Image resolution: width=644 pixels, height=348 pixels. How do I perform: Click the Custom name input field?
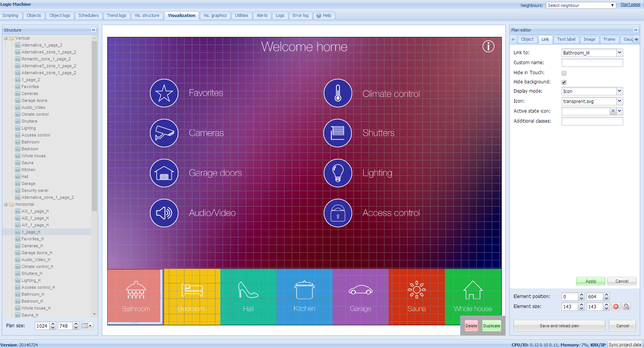(592, 63)
